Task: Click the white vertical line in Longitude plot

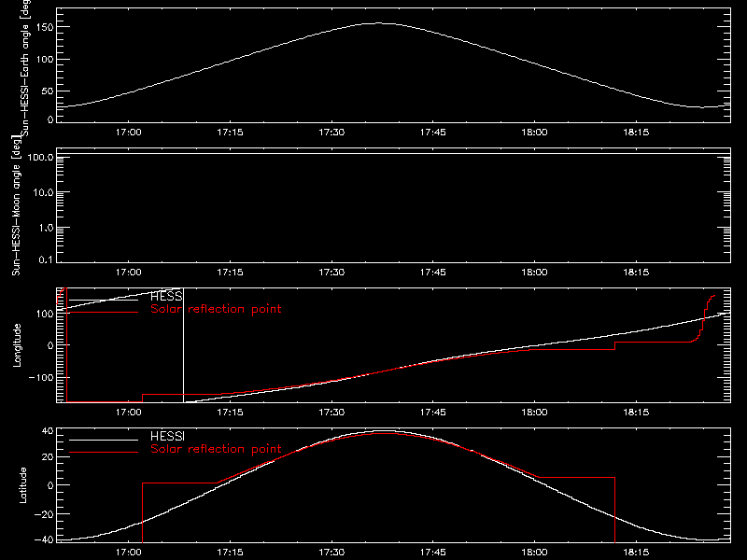Action: [x=183, y=344]
